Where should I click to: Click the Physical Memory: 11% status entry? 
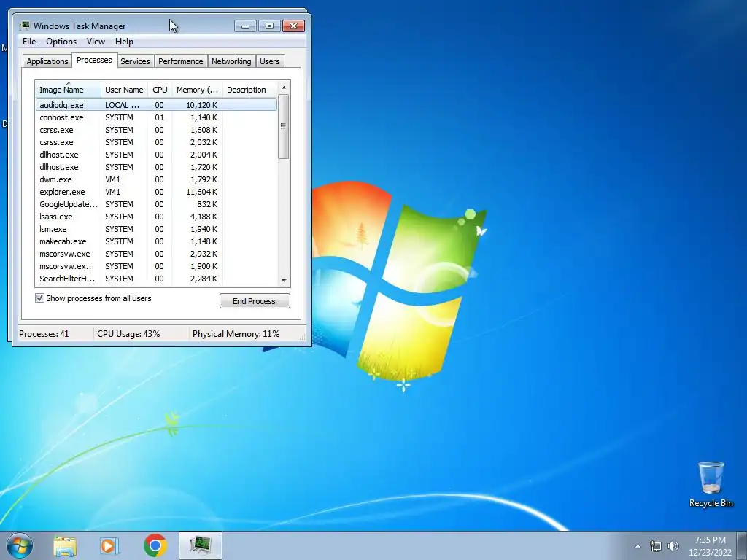coord(236,334)
